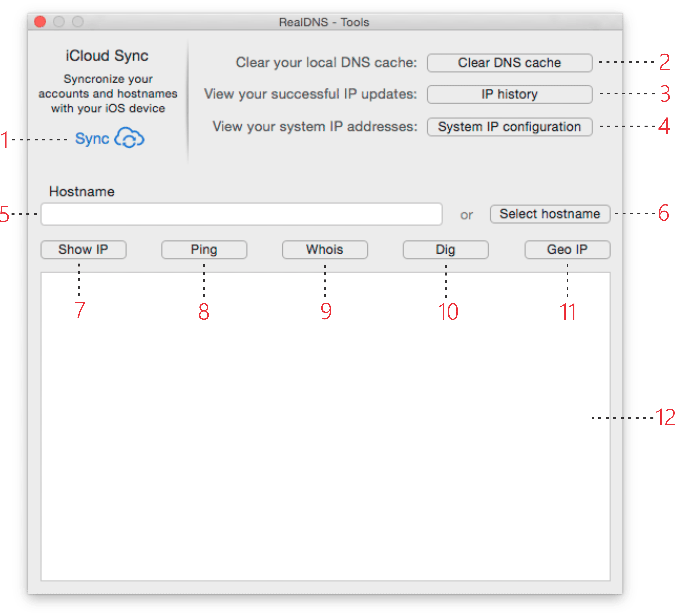Click the 'or' text beside hostname field
Viewport: 675px width, 616px height.
[466, 215]
